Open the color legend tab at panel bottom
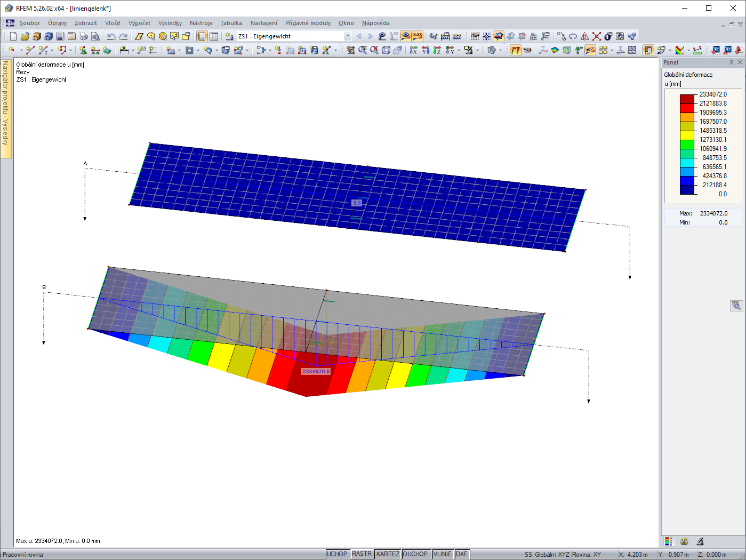This screenshot has width=746, height=560. pos(669,541)
